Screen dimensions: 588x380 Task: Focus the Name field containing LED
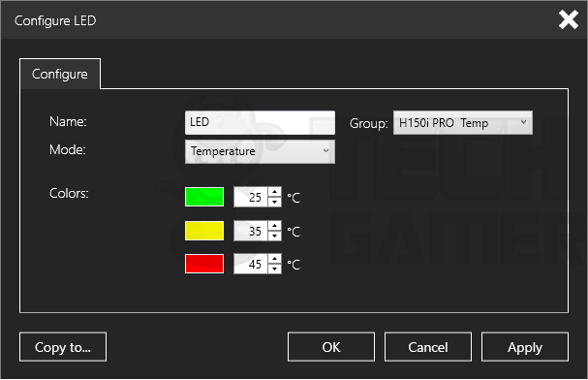(x=260, y=123)
